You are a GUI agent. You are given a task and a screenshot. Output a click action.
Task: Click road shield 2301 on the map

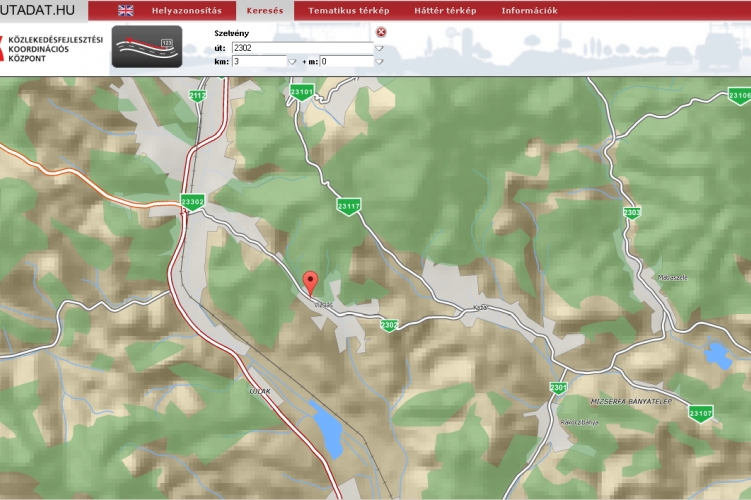[558, 387]
